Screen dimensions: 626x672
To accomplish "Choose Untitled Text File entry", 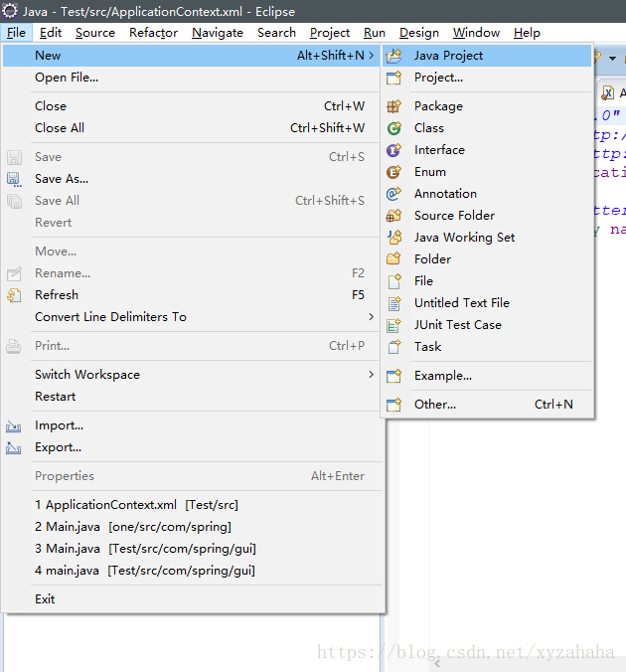I will (x=487, y=303).
